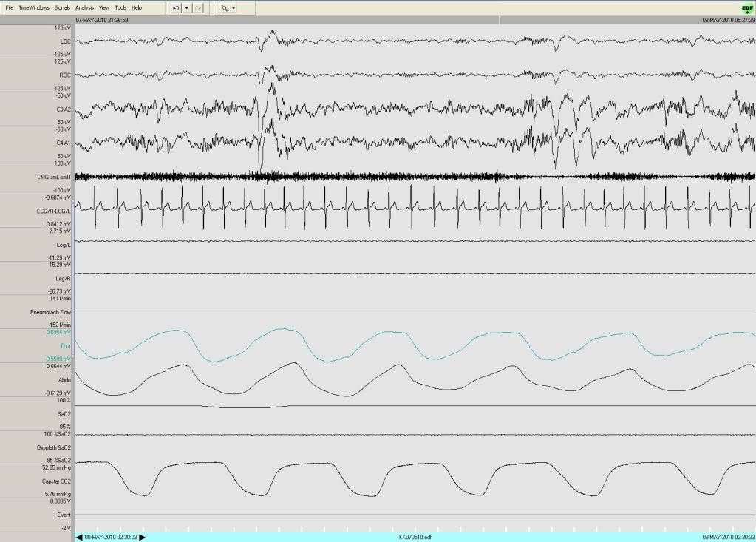The height and width of the screenshot is (542, 756).
Task: Open the View menu
Action: pos(104,7)
